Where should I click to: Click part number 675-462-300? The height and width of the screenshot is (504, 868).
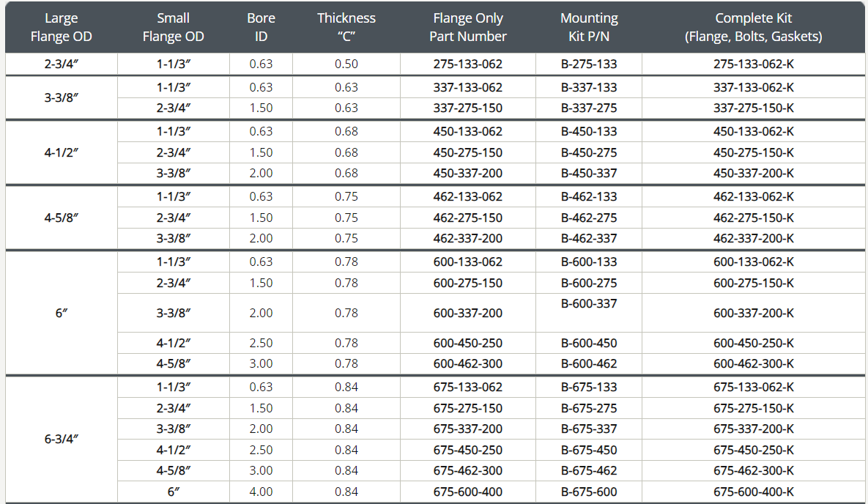coord(468,471)
